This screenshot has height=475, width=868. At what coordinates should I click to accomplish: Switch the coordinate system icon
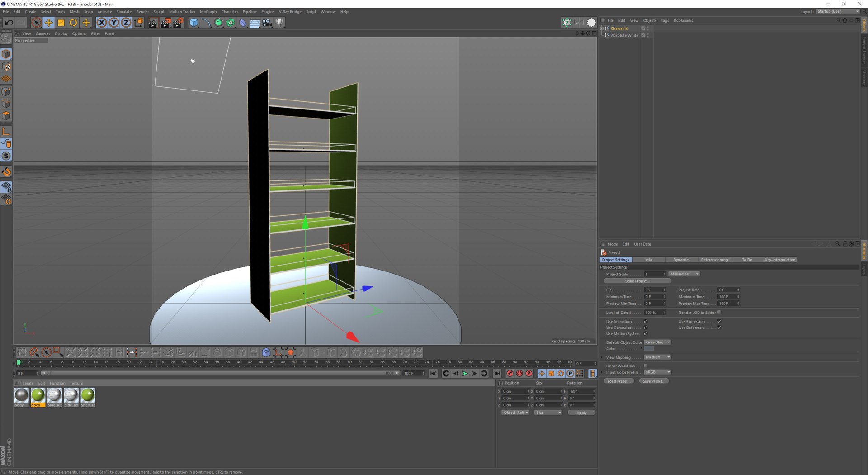click(x=139, y=23)
